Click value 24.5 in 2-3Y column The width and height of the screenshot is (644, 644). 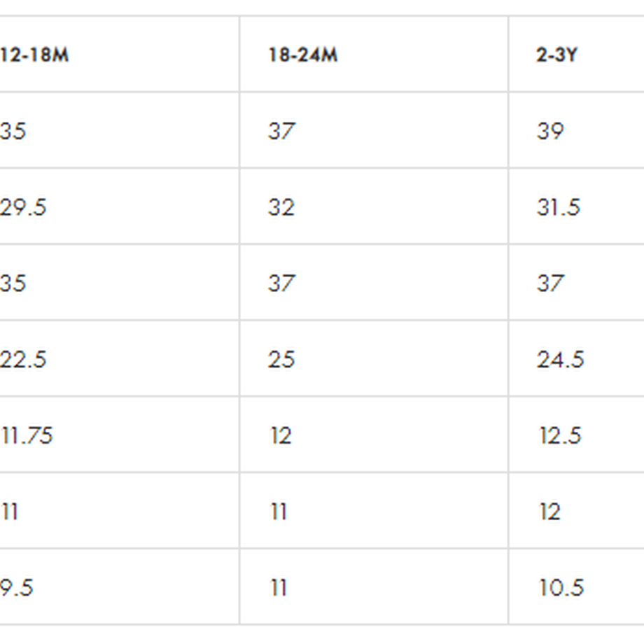560,359
